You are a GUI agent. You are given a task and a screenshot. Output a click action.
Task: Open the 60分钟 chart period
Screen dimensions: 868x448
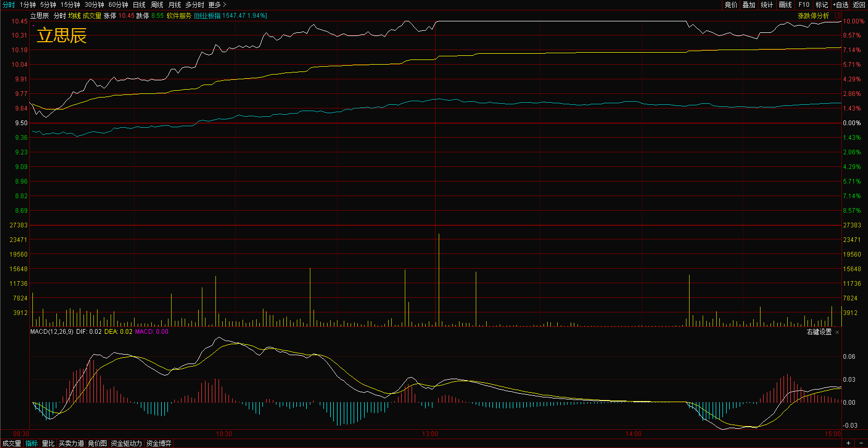pyautogui.click(x=118, y=5)
